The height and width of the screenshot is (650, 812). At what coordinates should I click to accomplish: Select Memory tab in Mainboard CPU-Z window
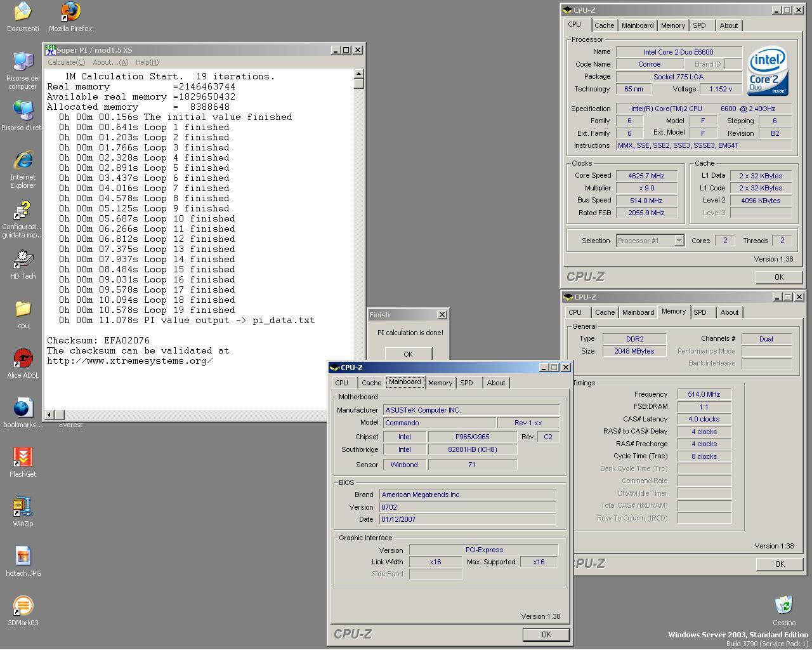(x=440, y=383)
